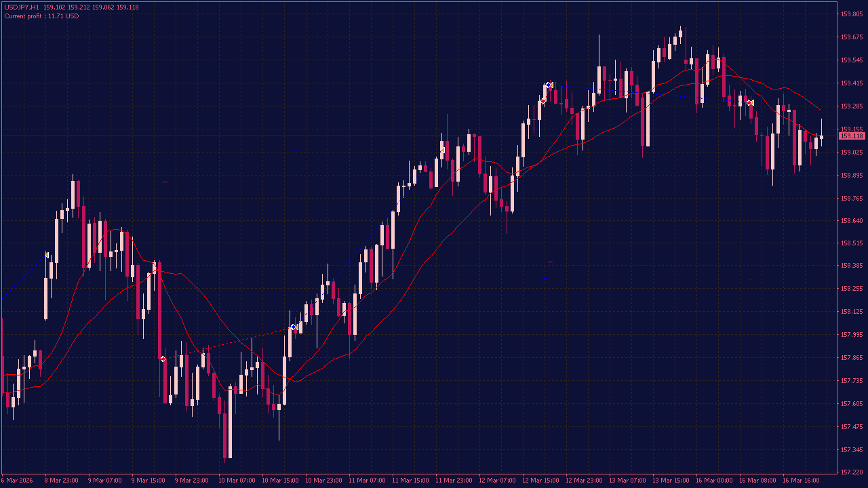Select the 10 Mar 07:00 time label

[x=237, y=481]
